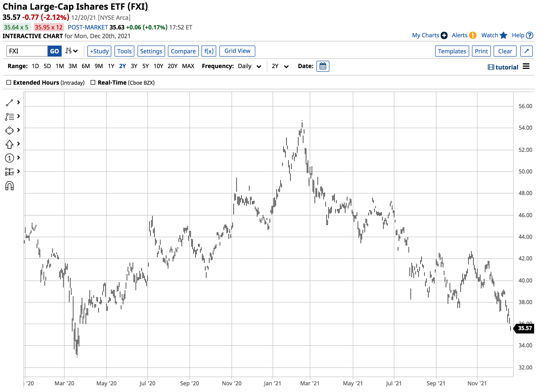Image resolution: width=546 pixels, height=392 pixels.
Task: Select the 2Y range
Action: point(123,66)
